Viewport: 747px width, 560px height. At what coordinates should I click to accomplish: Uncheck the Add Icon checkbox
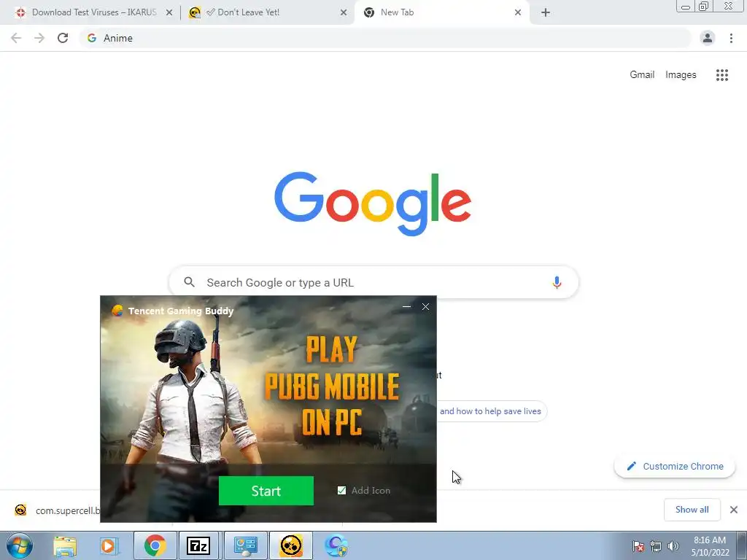tap(341, 491)
